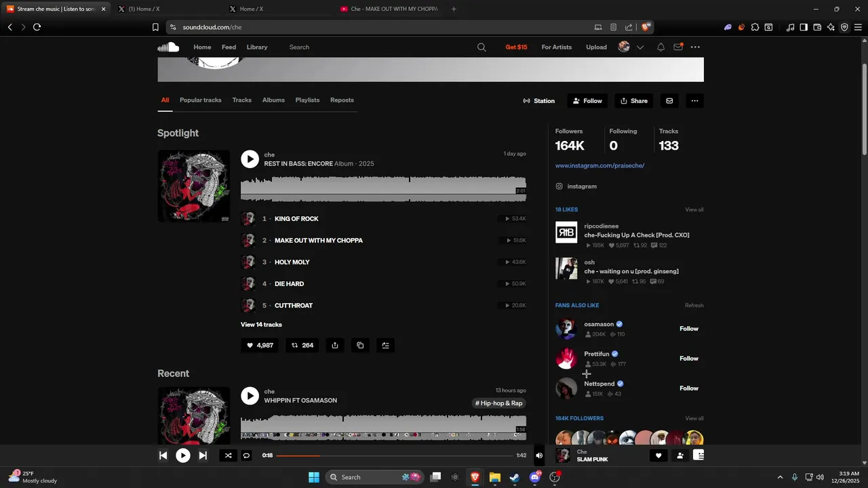Follow artist icon in player bar
Image resolution: width=868 pixels, height=488 pixels.
(680, 455)
